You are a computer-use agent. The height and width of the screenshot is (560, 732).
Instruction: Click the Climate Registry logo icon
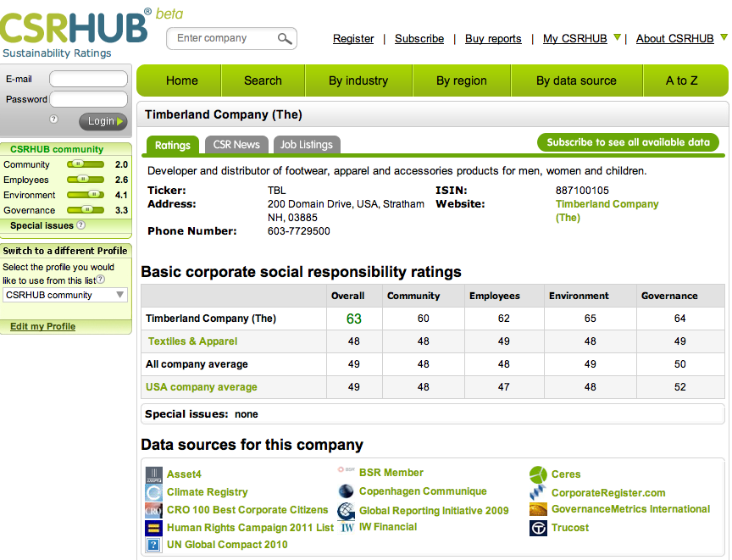tap(153, 492)
